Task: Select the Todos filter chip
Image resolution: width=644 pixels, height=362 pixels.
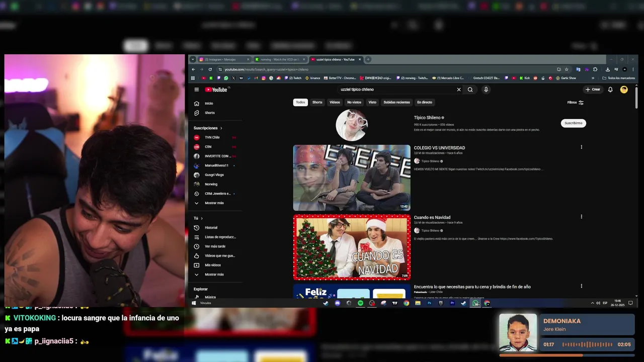Action: 300,103
